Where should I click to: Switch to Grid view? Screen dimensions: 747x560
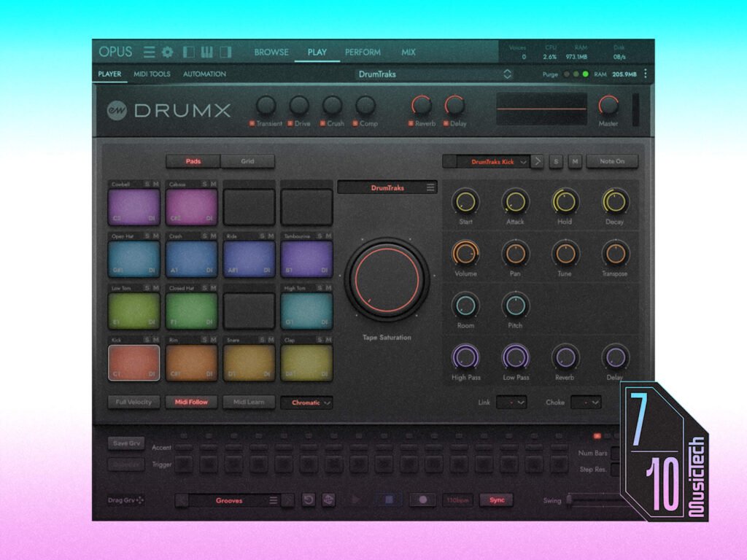click(248, 161)
